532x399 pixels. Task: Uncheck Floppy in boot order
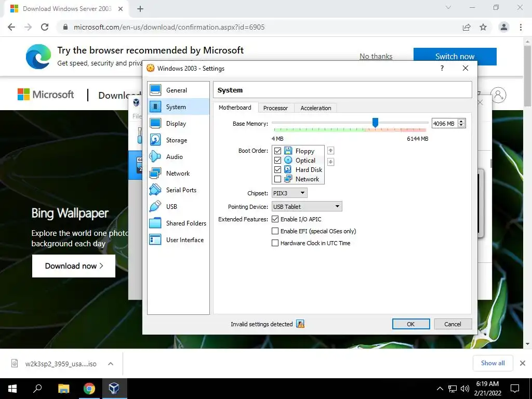[277, 151]
